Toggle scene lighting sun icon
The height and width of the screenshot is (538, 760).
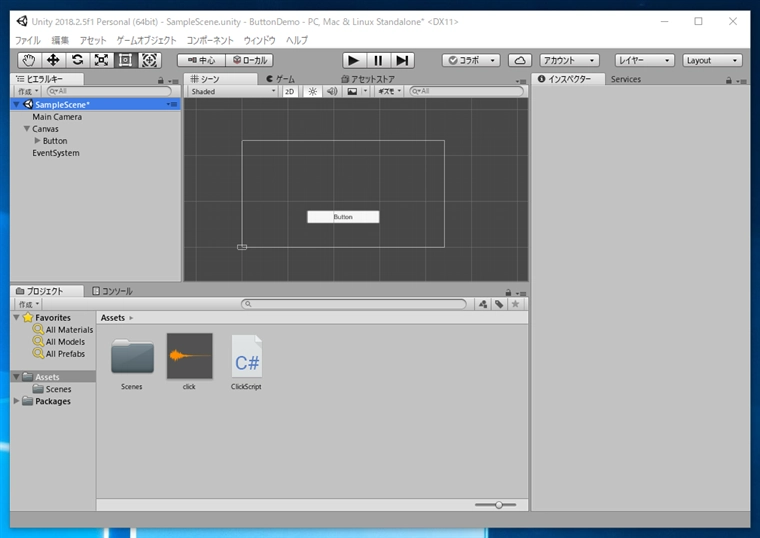[x=311, y=91]
